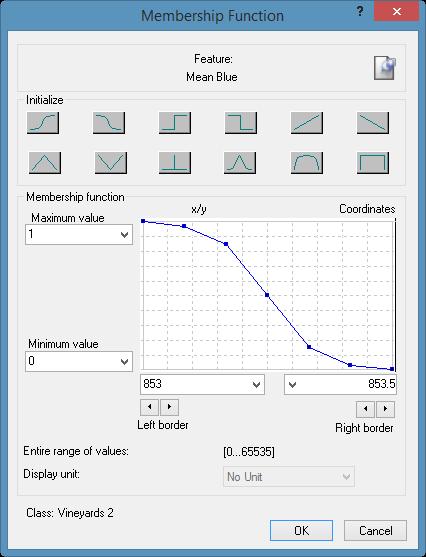Image resolution: width=426 pixels, height=557 pixels.
Task: Decrease the Left border value arrow
Action: (150, 407)
